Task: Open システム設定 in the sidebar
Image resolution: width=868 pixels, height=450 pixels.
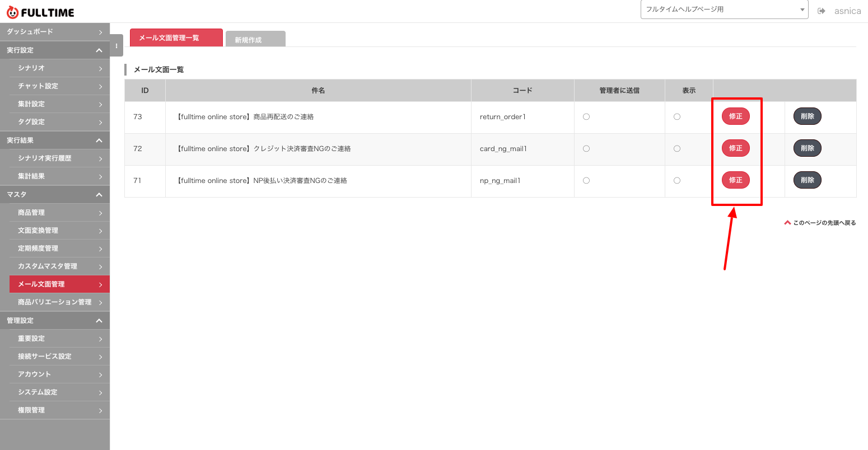Action: pyautogui.click(x=59, y=392)
